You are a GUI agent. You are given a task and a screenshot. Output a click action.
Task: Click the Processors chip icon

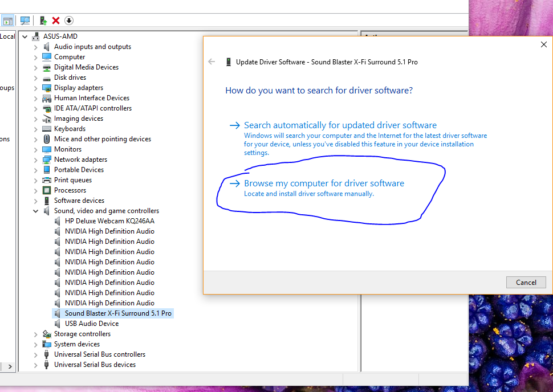pyautogui.click(x=47, y=190)
